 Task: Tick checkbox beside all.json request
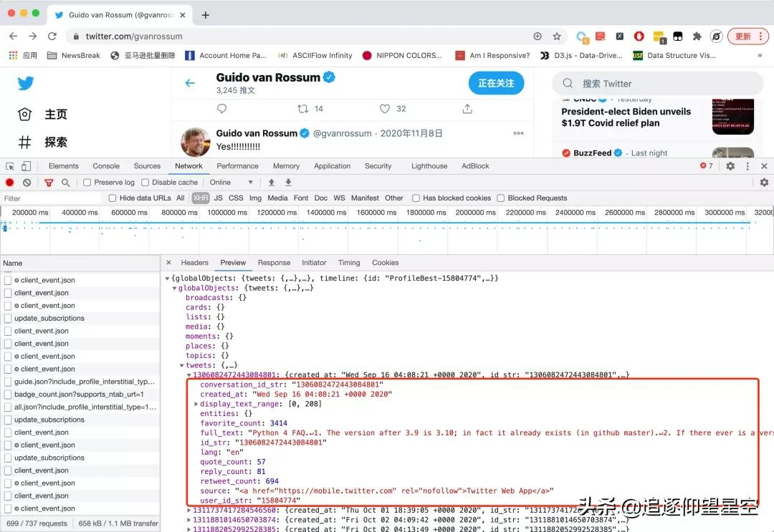[8, 407]
